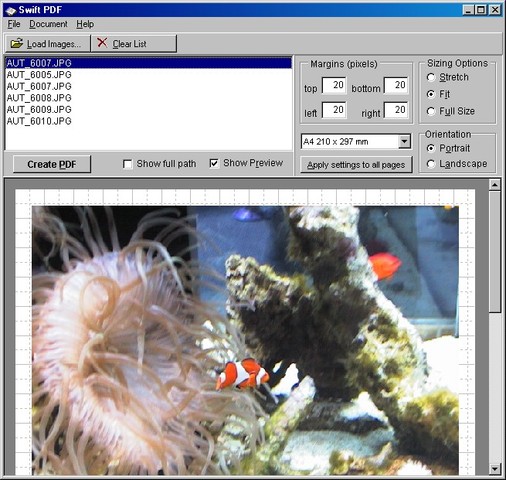506x480 pixels.
Task: Select the Stretch sizing option
Action: (431, 77)
